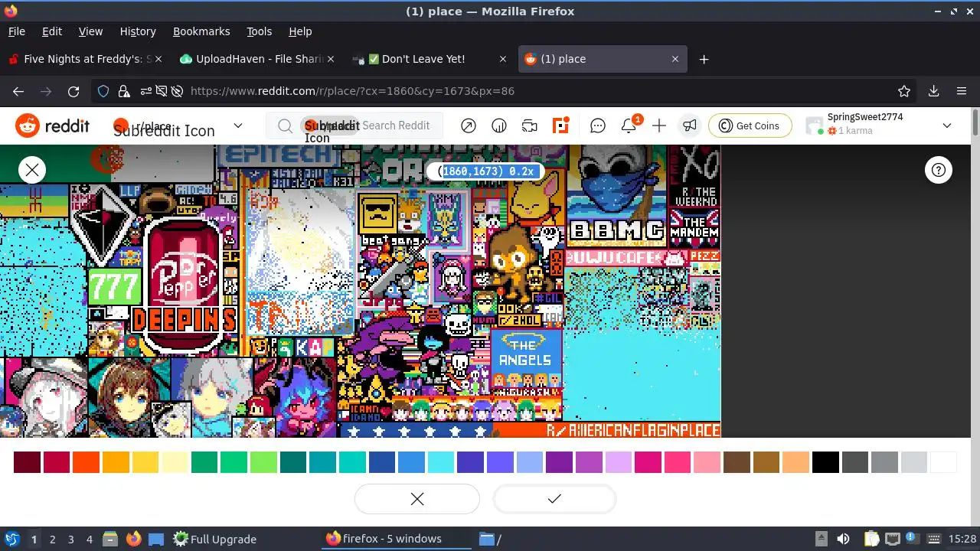Open the File menu

coord(16,31)
